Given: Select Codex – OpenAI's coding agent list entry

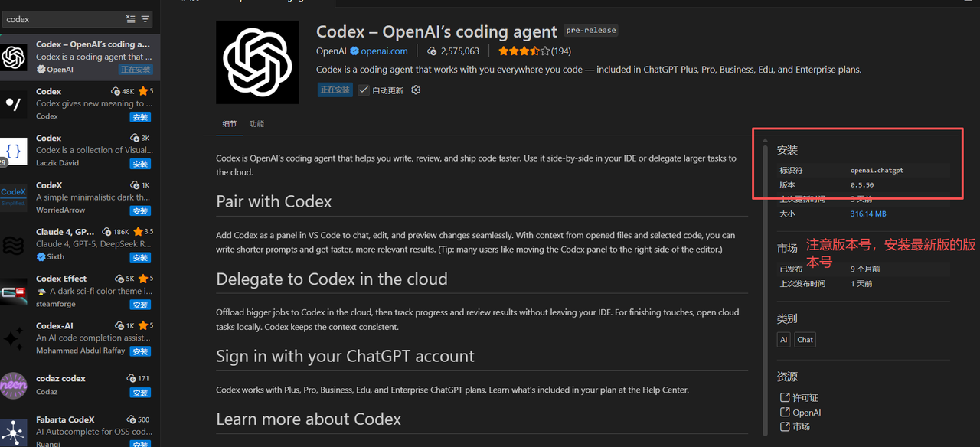Looking at the screenshot, I should (80, 57).
